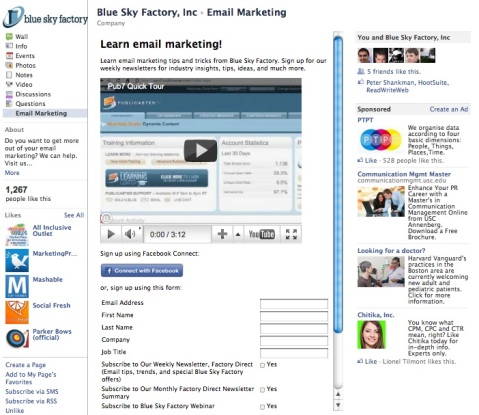
Task: Check Yes for Monthly Factory Direct Summary
Action: point(262,390)
